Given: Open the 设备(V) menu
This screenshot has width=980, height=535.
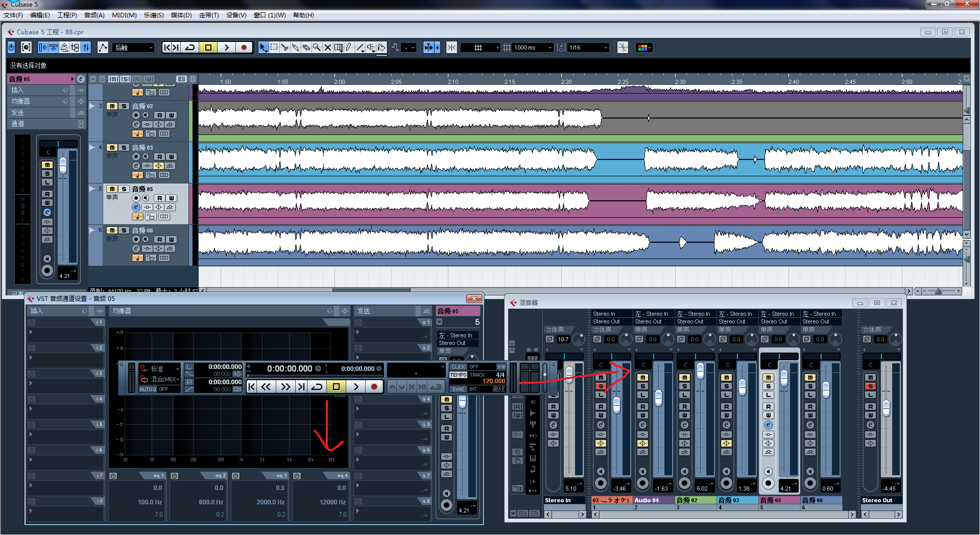Looking at the screenshot, I should click(236, 15).
